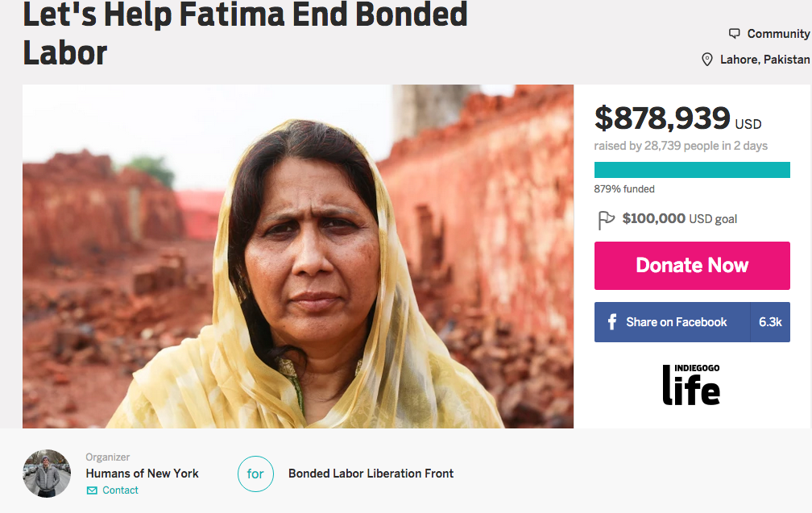
Task: Open the Bonded Labor Liberation Front link
Action: coord(371,474)
